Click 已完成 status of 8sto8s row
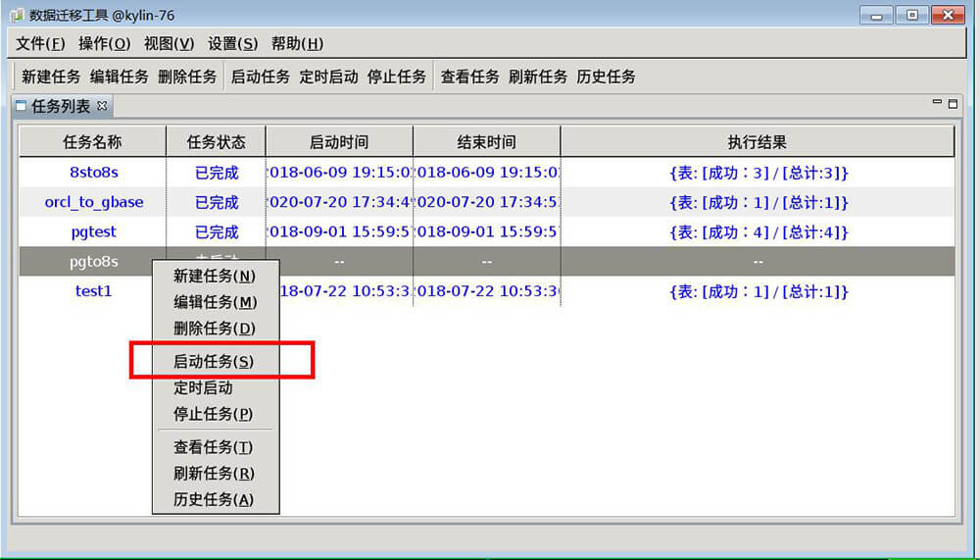Screen dimensions: 980x560 click(x=217, y=173)
